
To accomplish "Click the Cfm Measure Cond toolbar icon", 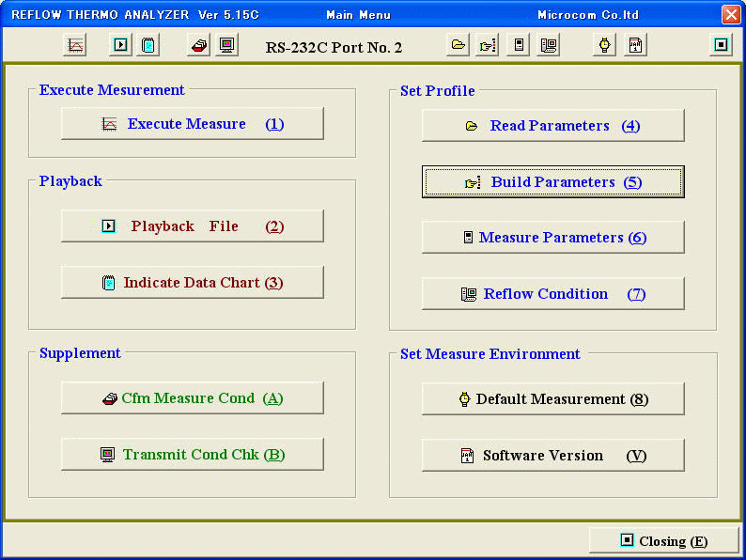I will [x=199, y=46].
